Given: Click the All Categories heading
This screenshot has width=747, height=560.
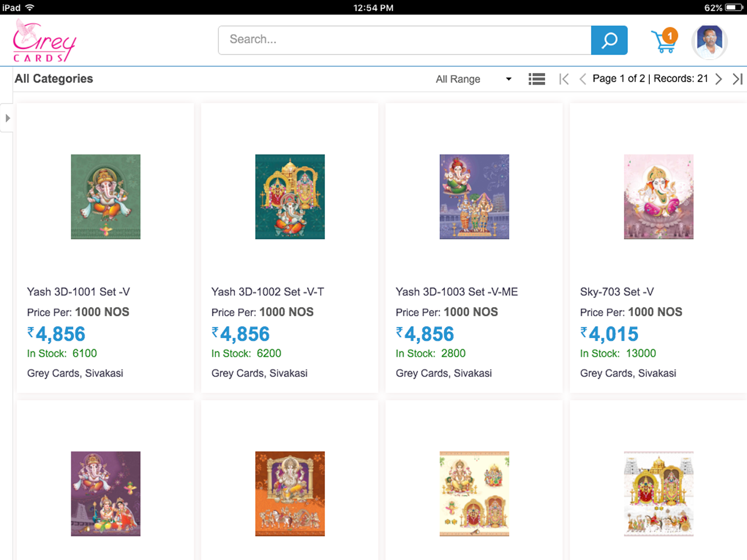Looking at the screenshot, I should (x=54, y=79).
